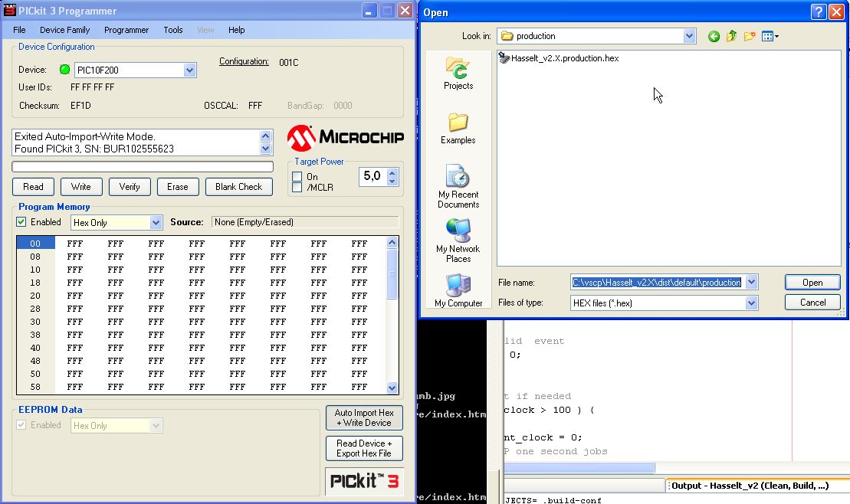Toggle Program Memory Enabled checkbox
850x504 pixels.
pos(21,222)
